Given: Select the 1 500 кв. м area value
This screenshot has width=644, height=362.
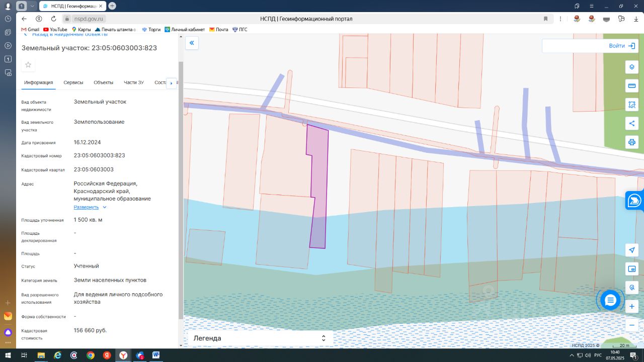Looking at the screenshot, I should point(88,220).
